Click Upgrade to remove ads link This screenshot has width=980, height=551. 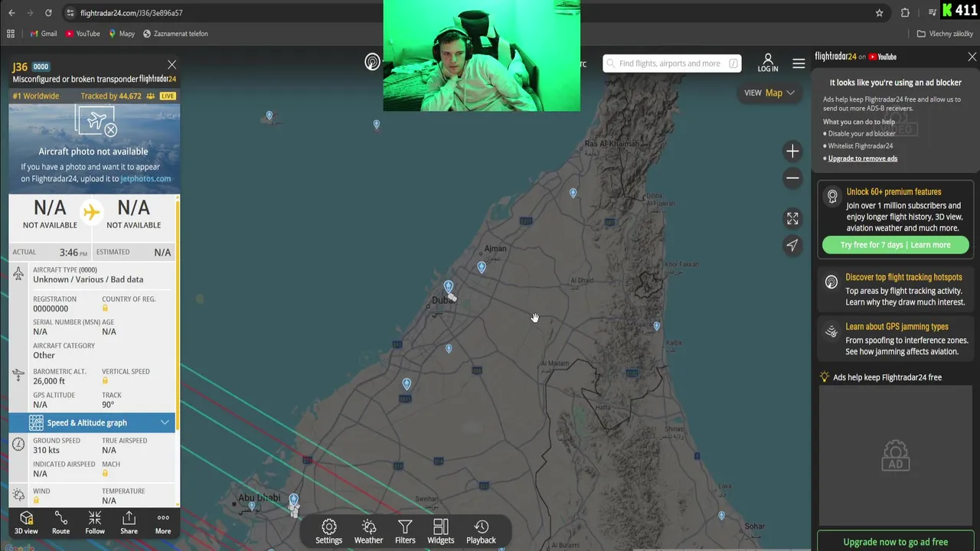click(x=863, y=158)
